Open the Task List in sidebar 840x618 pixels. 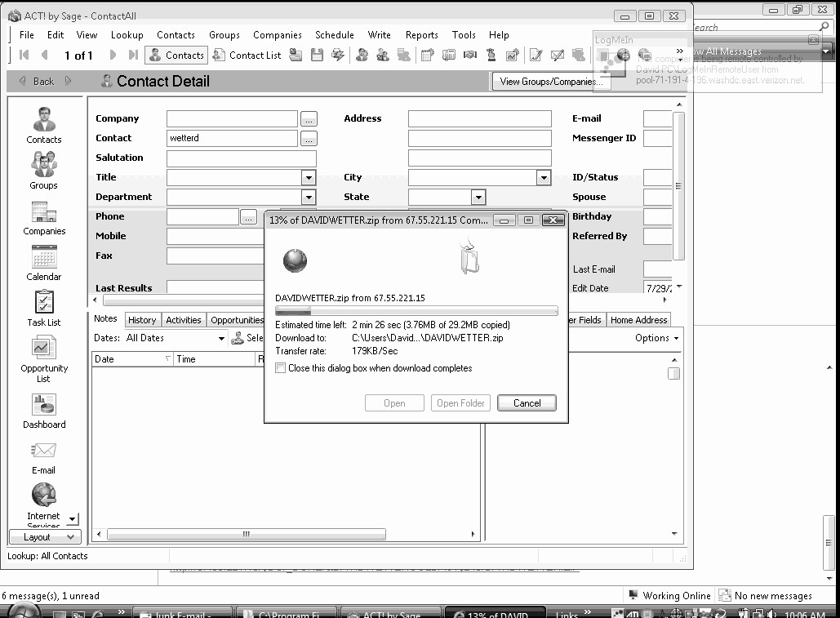pyautogui.click(x=44, y=309)
